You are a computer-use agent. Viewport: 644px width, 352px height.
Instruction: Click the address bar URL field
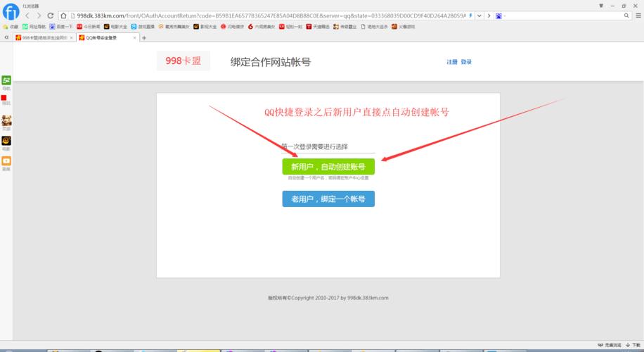click(x=271, y=15)
